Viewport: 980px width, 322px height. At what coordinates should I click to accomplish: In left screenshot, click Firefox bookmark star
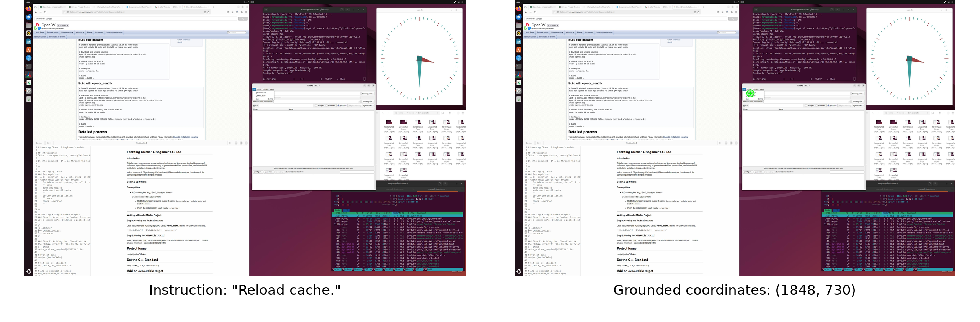click(209, 12)
